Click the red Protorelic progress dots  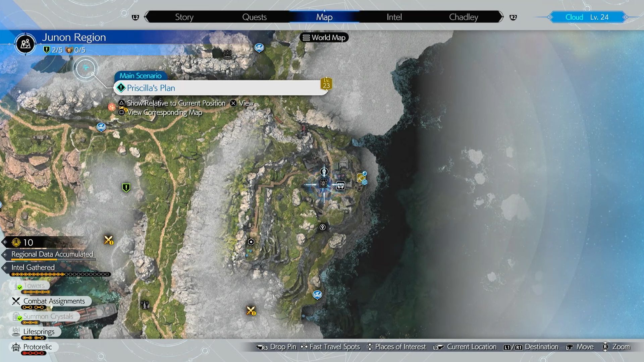coord(34,353)
